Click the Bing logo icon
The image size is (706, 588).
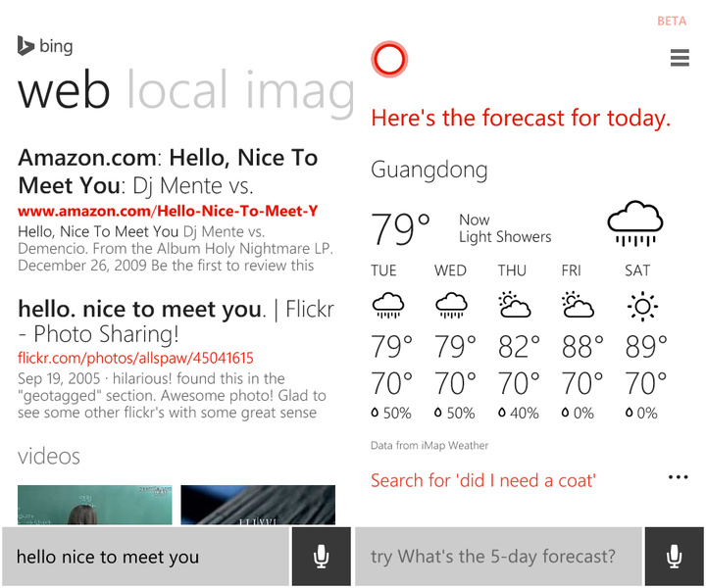coord(26,45)
